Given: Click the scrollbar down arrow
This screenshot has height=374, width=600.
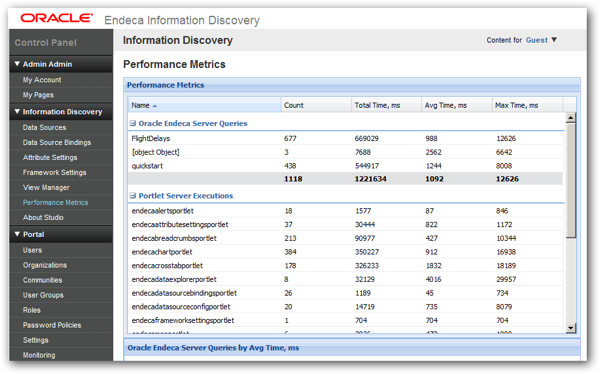Looking at the screenshot, I should pos(571,328).
